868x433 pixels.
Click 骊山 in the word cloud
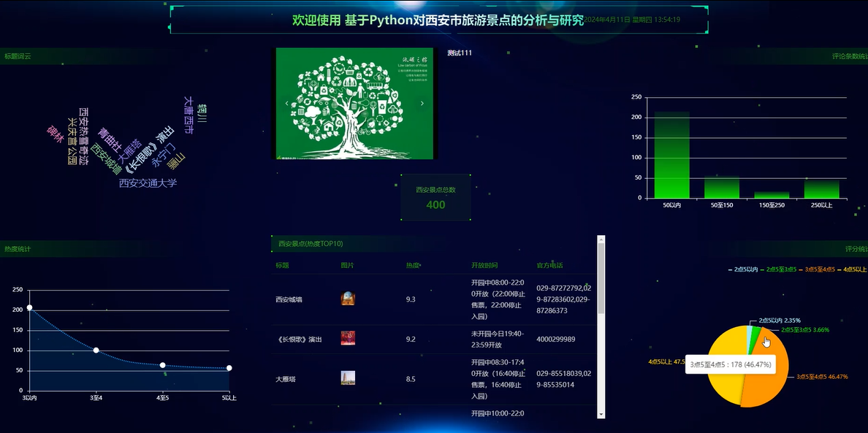(x=177, y=161)
